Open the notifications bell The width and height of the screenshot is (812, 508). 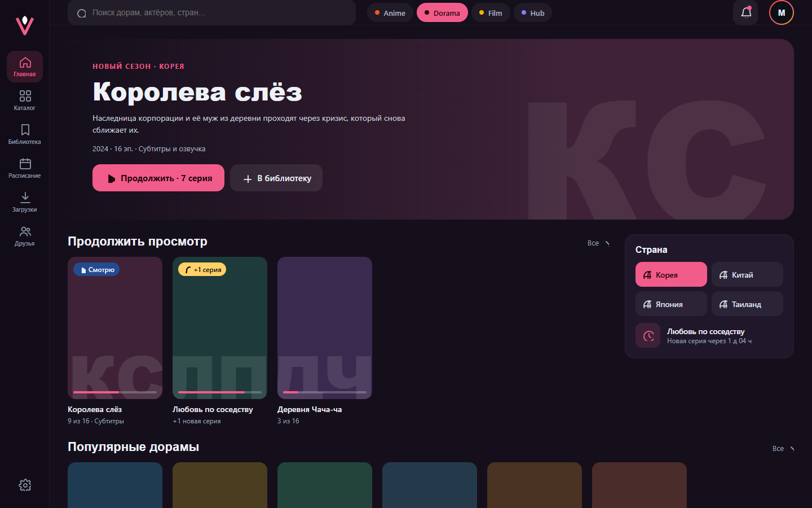tap(745, 12)
